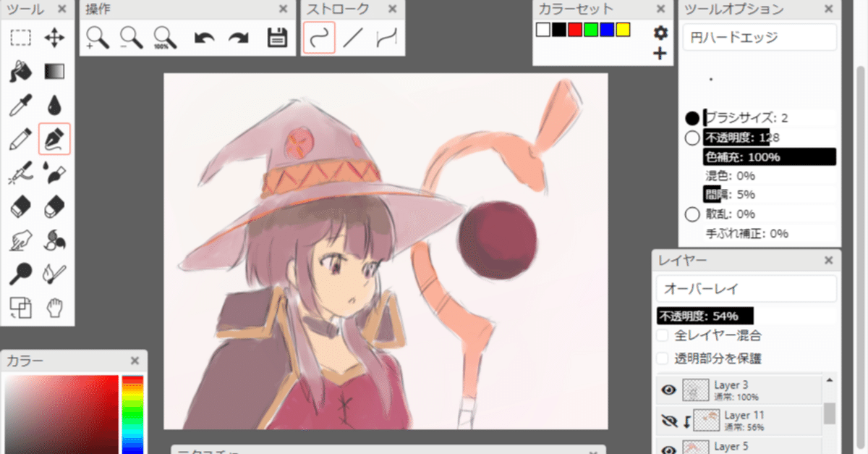
Task: Toggle pressure circle beside 散乱
Action: click(692, 214)
